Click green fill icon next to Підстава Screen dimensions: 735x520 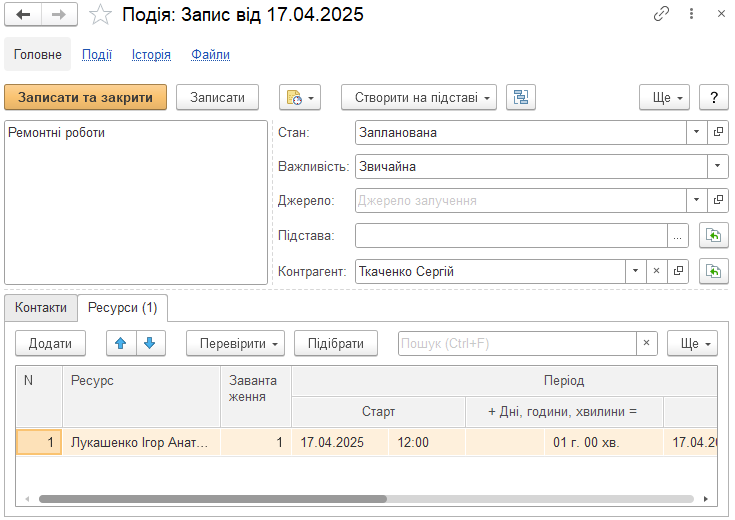pyautogui.click(x=714, y=235)
